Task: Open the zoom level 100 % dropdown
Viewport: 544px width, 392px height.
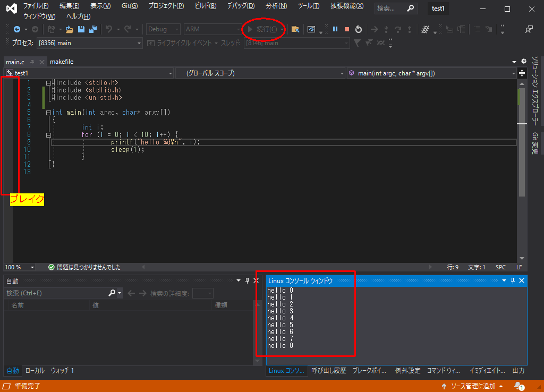Action: (20, 267)
